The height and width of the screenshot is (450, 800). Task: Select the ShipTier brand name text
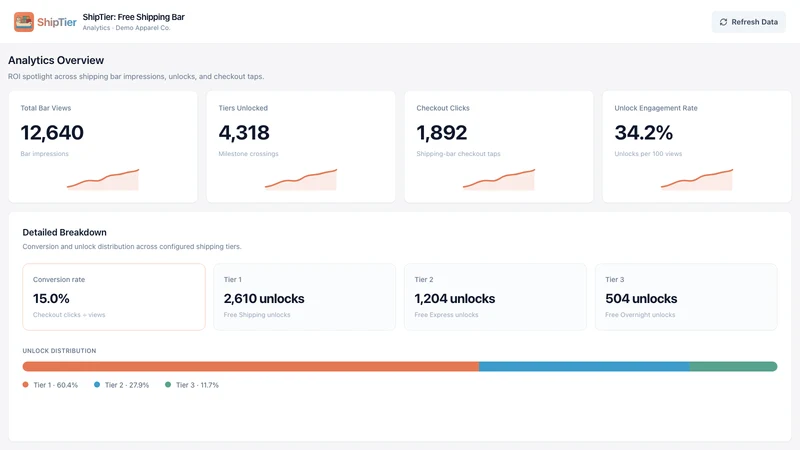57,22
